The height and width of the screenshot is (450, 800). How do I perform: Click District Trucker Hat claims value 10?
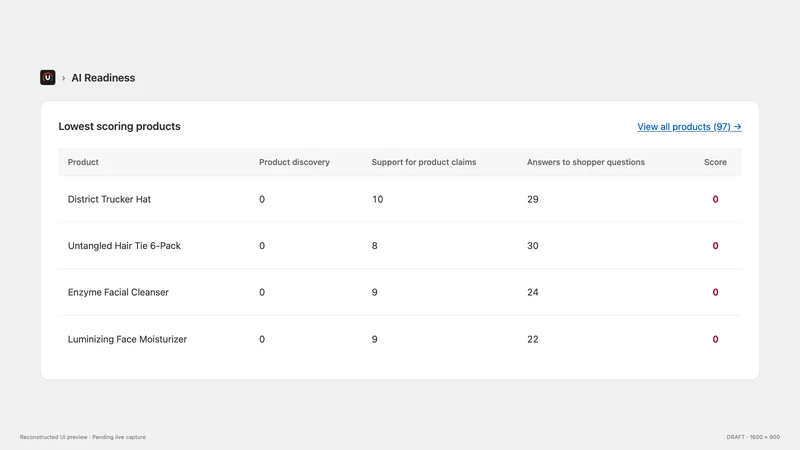tap(378, 199)
